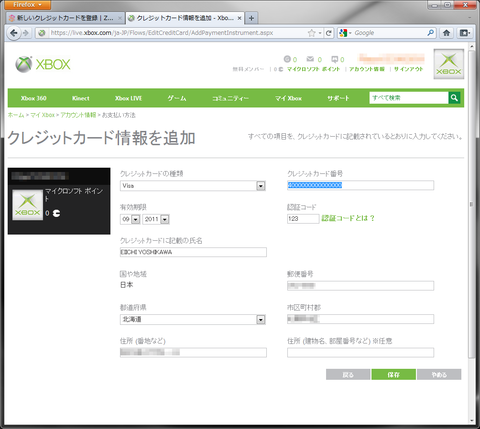
Task: Click the optional building name address field
Action: tap(360, 352)
